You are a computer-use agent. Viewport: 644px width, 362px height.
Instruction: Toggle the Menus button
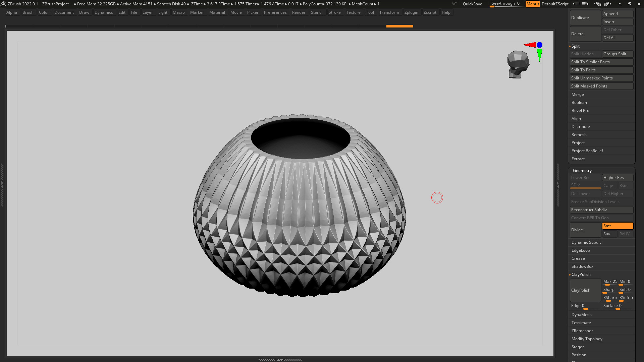533,4
